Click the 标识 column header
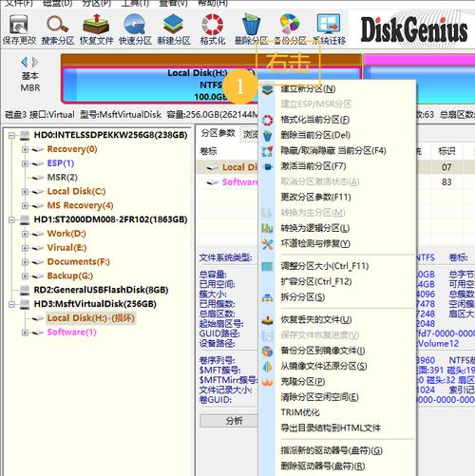475x476 pixels. [446, 151]
